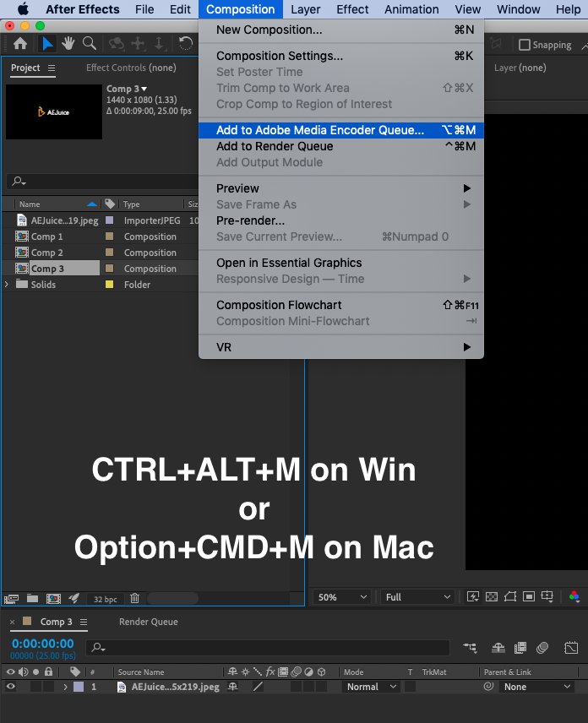The image size is (588, 723).
Task: Toggle Region of Interest button
Action: click(x=529, y=596)
